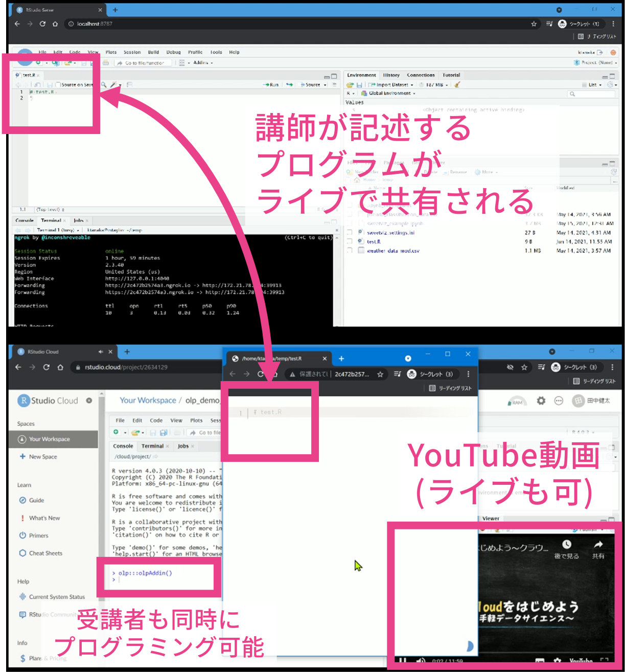Pause the YouTube video

(x=403, y=661)
